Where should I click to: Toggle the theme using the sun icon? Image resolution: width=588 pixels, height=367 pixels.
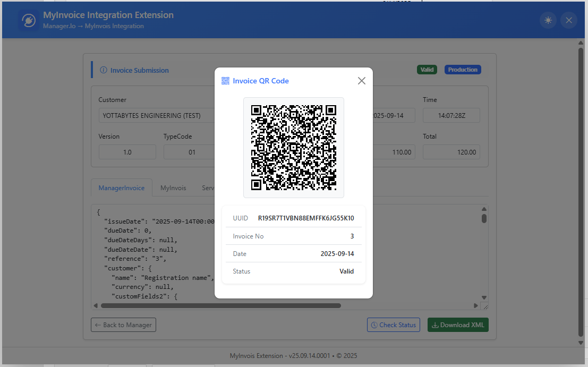(x=548, y=20)
